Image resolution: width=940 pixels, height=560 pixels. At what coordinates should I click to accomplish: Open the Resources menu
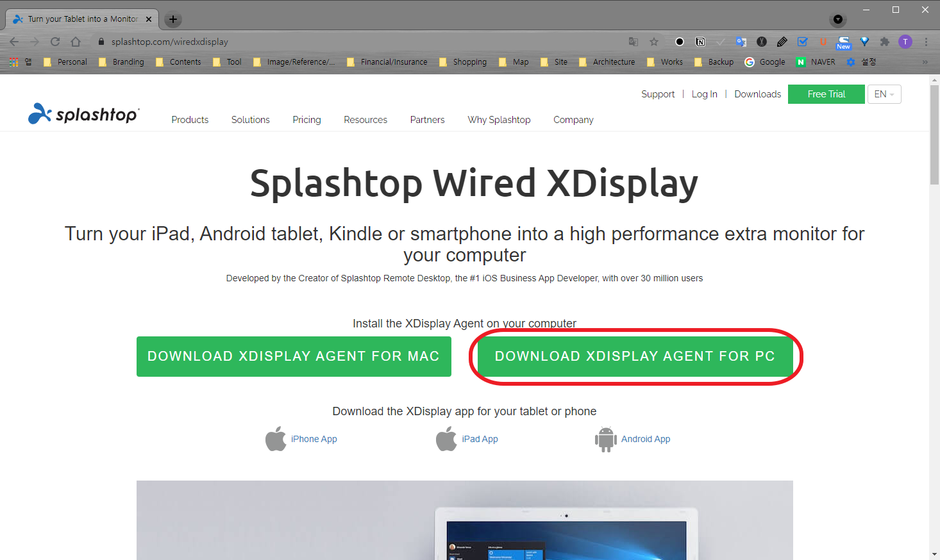click(x=365, y=120)
